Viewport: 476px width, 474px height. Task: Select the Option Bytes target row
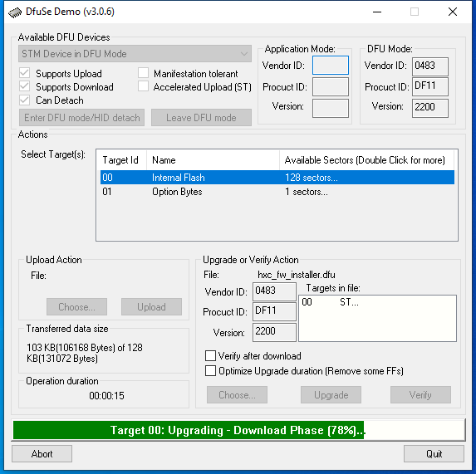(x=277, y=192)
